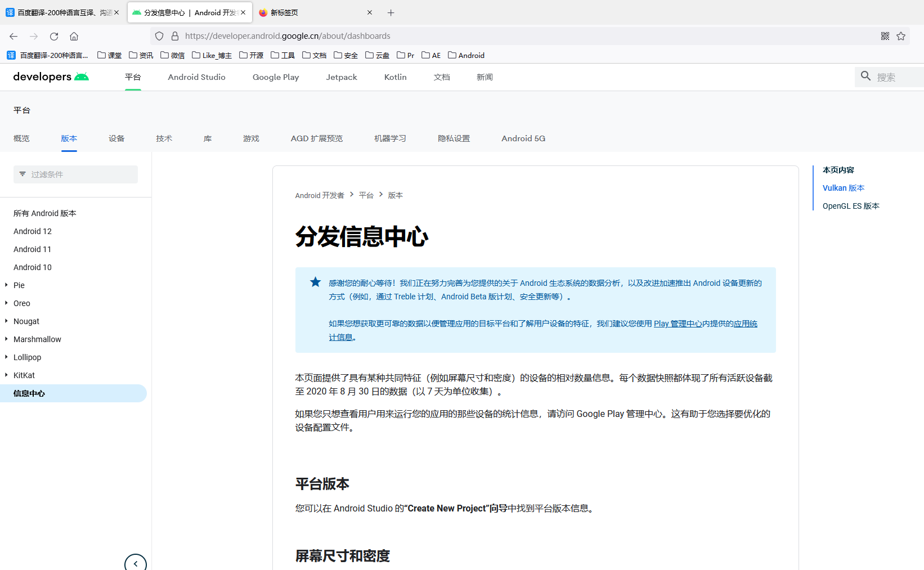Click the developers Android logo
924x570 pixels.
(51, 77)
